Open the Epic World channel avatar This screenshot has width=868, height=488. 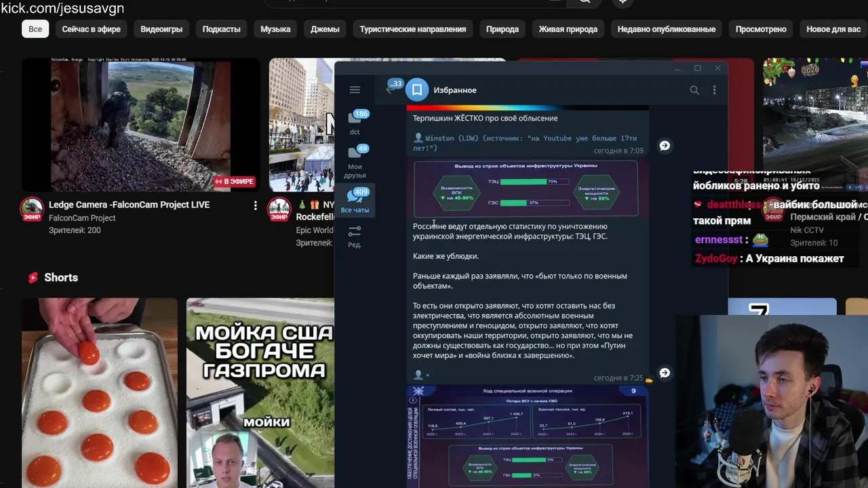coord(279,209)
